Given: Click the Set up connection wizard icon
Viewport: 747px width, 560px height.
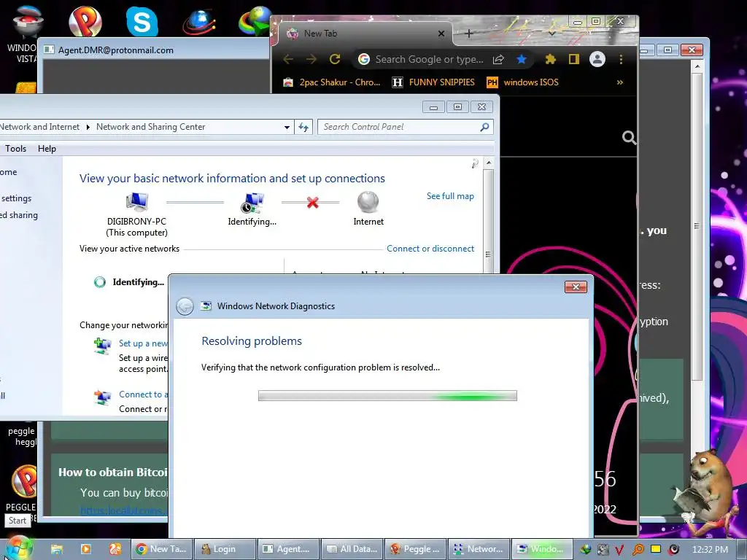Looking at the screenshot, I should pyautogui.click(x=102, y=346).
